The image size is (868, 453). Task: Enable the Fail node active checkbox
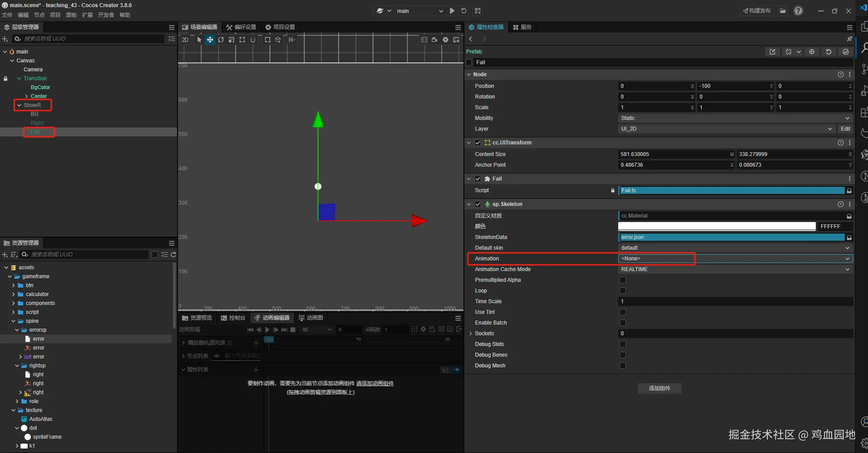point(469,62)
